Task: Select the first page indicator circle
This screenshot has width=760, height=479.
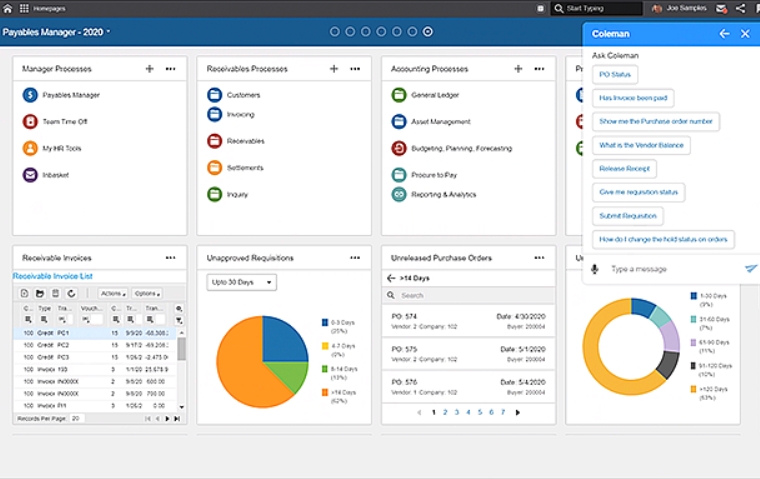Action: [334, 32]
